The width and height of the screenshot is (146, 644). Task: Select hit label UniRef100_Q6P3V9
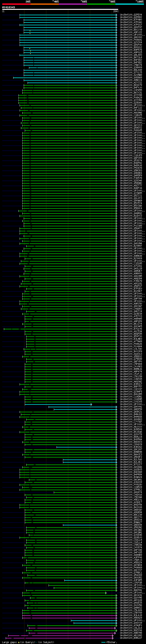[x=131, y=158]
